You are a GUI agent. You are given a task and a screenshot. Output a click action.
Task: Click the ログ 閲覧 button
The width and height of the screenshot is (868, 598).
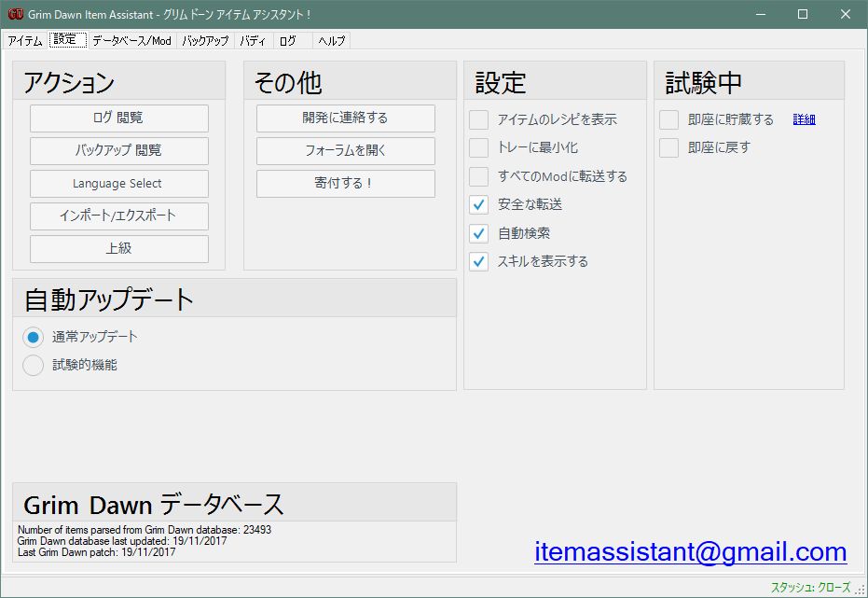(119, 118)
